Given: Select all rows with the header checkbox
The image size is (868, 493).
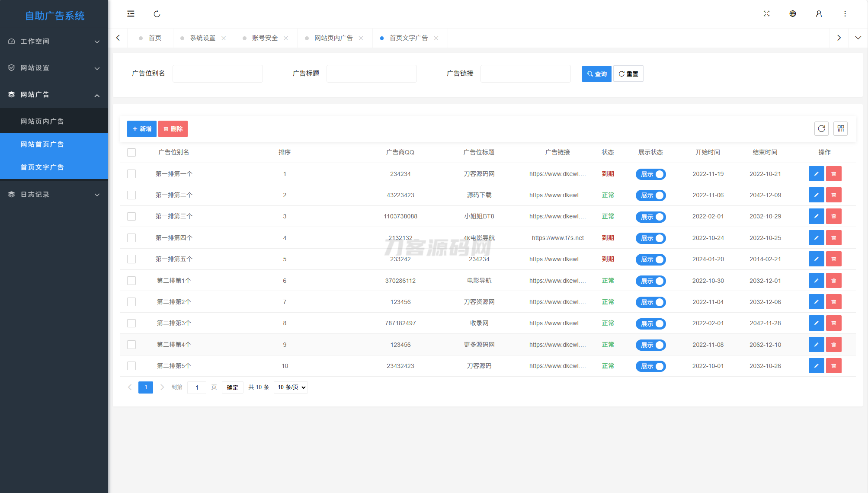Looking at the screenshot, I should [x=131, y=152].
